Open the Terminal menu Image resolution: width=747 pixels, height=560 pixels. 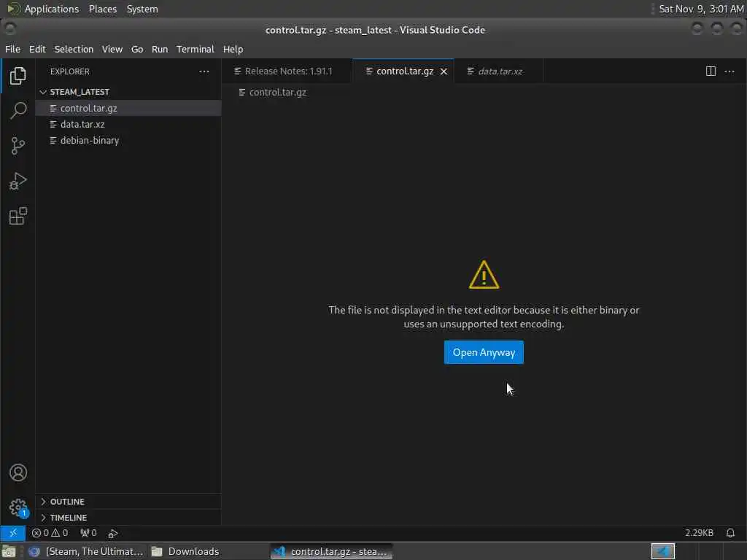point(196,49)
